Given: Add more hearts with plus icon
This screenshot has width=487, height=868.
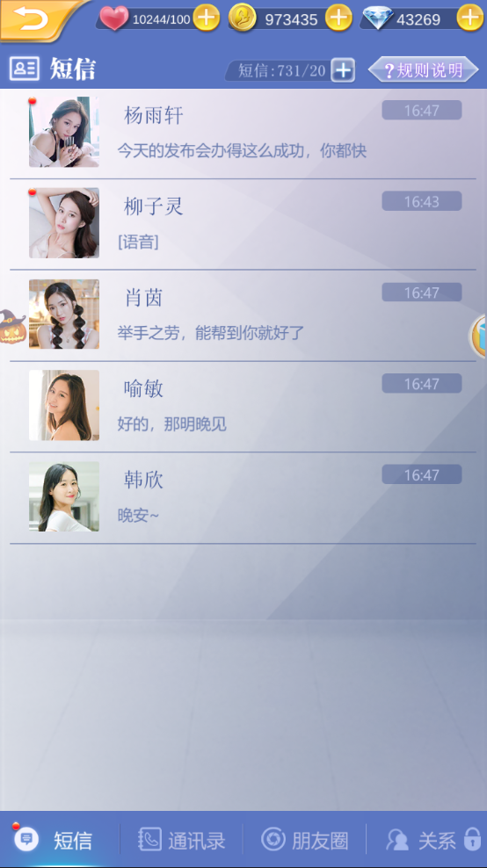Looking at the screenshot, I should pyautogui.click(x=206, y=18).
